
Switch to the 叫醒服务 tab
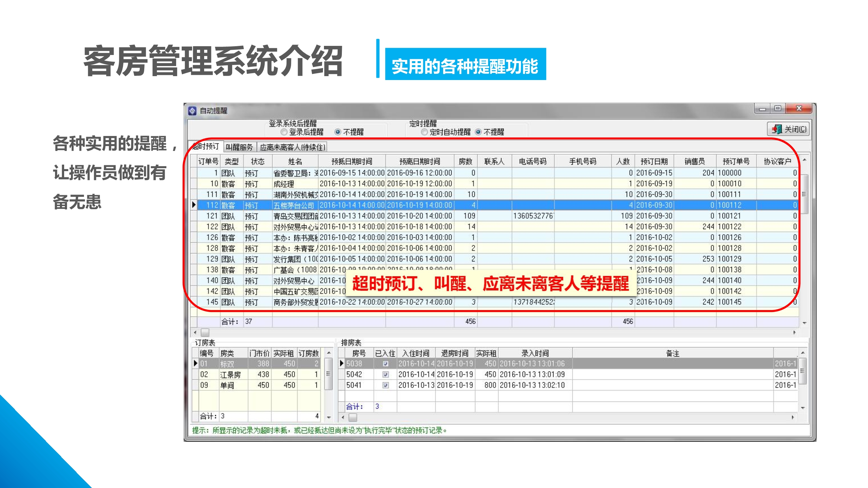(x=239, y=147)
